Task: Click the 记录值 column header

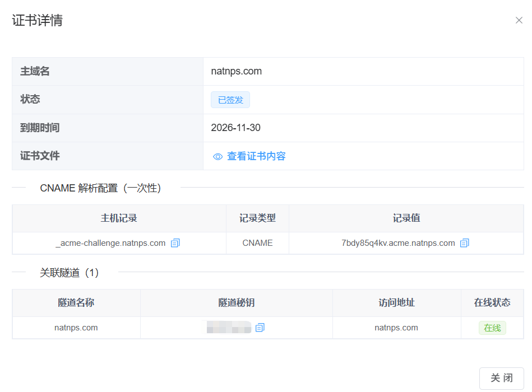Action: (x=406, y=218)
